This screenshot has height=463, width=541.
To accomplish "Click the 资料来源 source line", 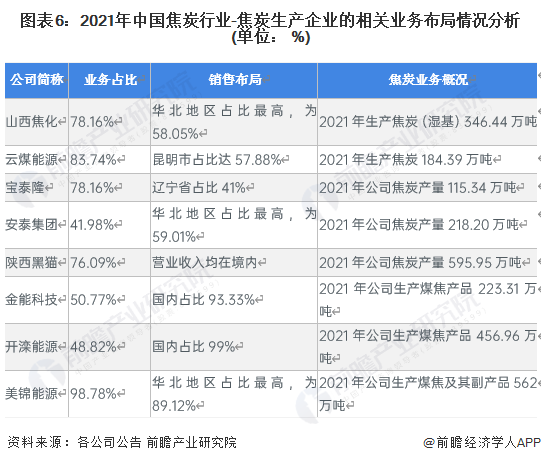I will [122, 442].
